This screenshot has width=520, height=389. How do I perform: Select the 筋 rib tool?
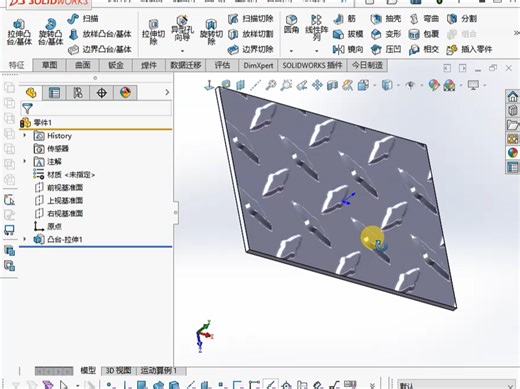[x=345, y=19]
